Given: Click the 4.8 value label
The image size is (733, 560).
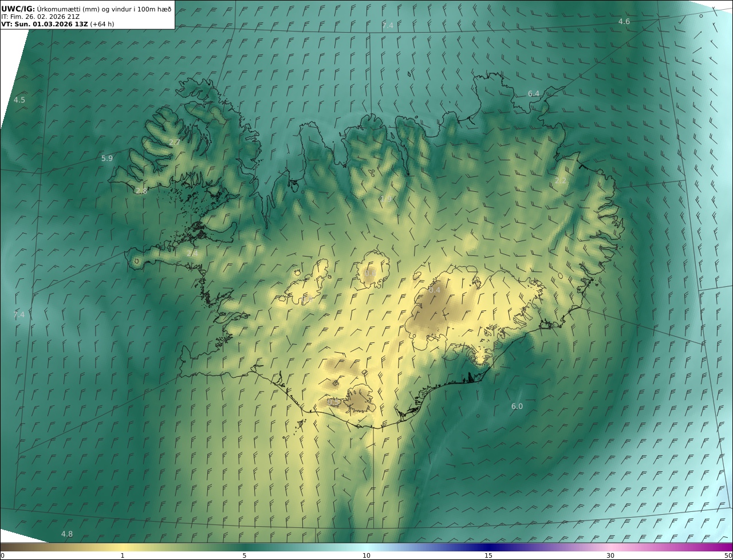Looking at the screenshot, I should (x=67, y=534).
